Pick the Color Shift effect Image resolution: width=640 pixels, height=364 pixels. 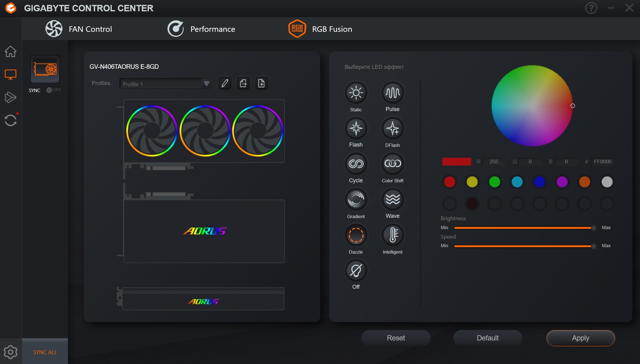coord(392,164)
